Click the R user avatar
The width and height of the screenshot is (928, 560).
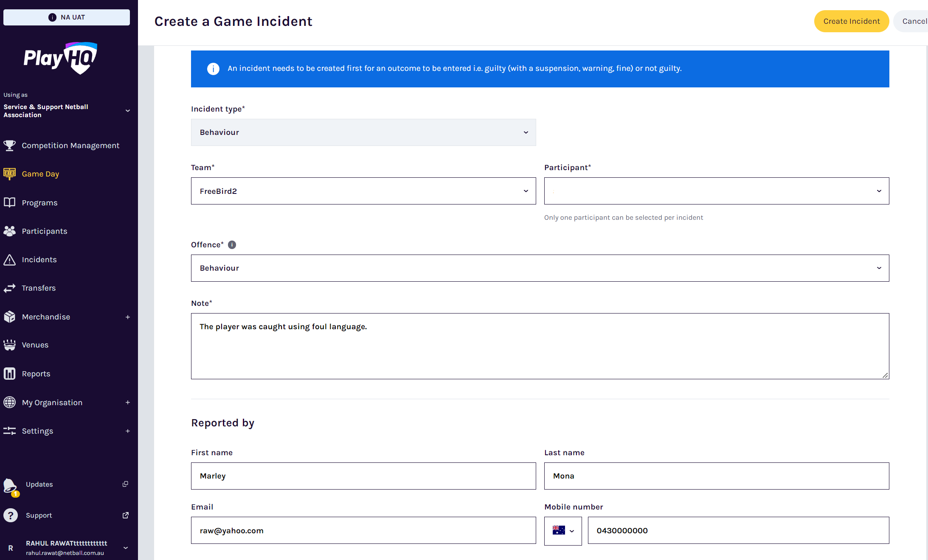[x=11, y=548]
